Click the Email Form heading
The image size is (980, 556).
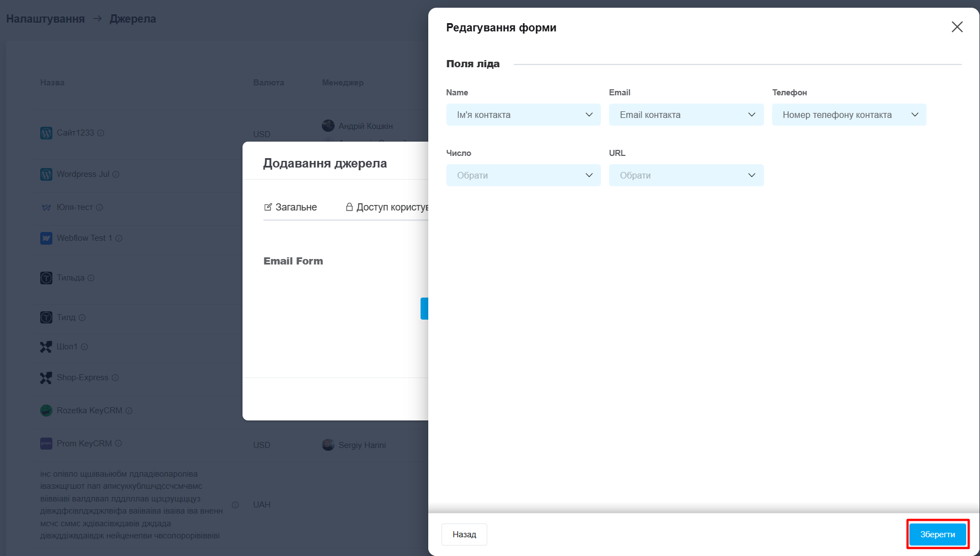point(293,261)
